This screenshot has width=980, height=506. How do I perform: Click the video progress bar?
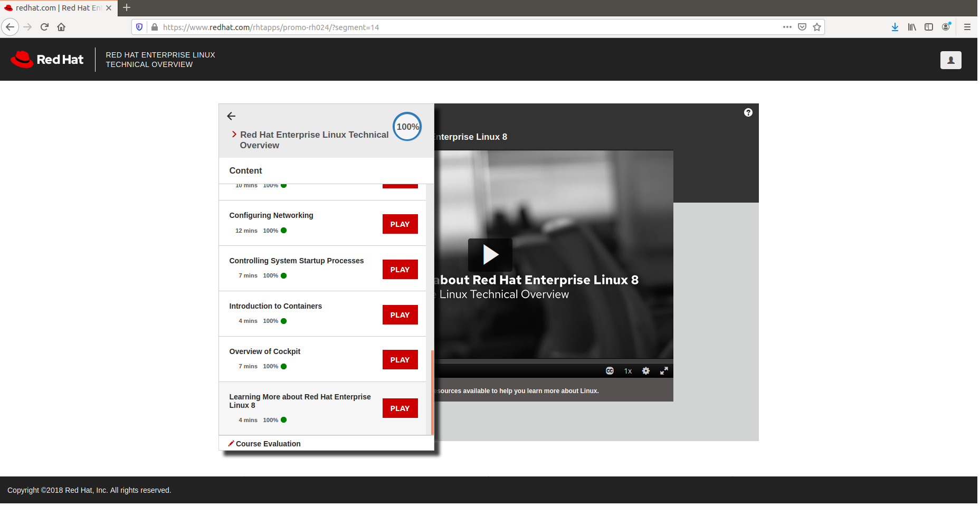coord(554,361)
